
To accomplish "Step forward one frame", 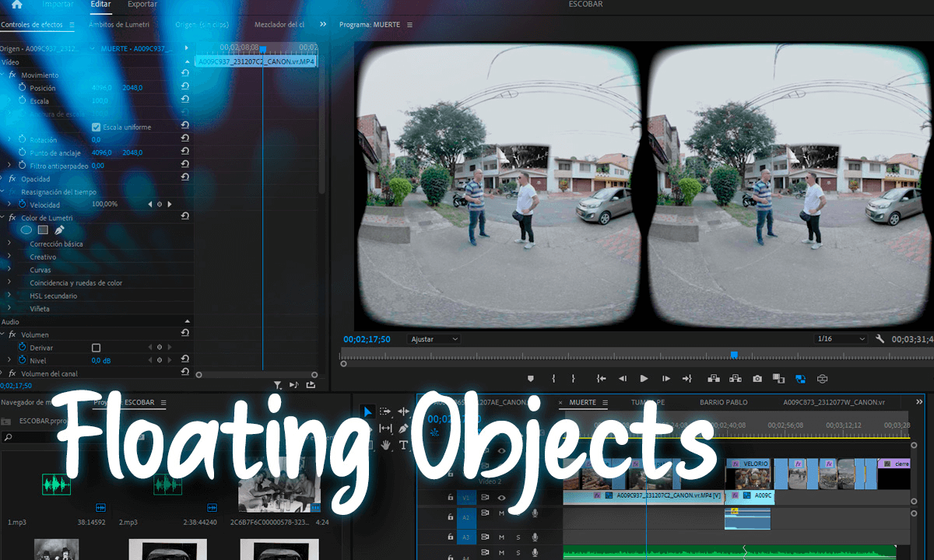I will tap(665, 379).
